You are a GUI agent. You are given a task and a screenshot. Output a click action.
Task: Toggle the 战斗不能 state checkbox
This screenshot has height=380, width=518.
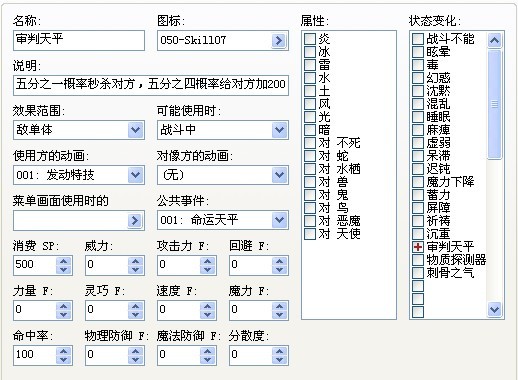pos(418,39)
